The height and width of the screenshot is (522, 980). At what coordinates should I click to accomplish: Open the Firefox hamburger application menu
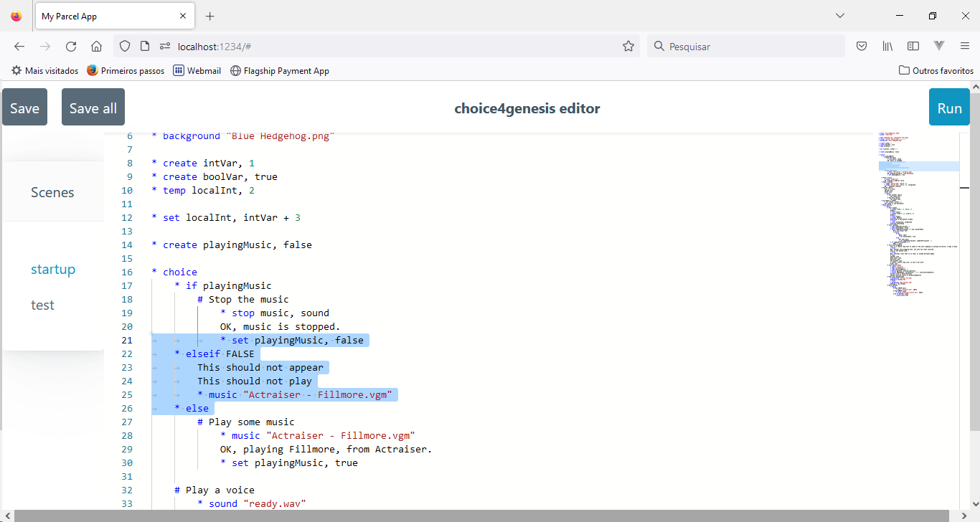point(965,47)
